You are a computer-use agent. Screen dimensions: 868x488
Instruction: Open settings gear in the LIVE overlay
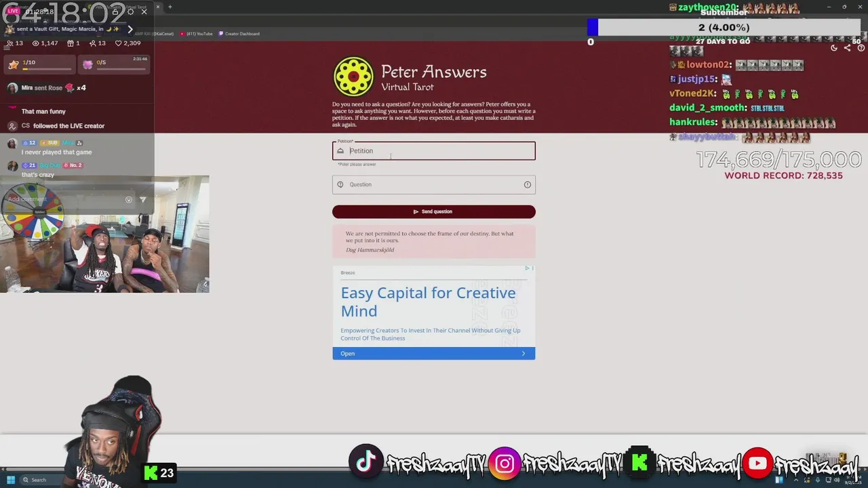pyautogui.click(x=130, y=12)
